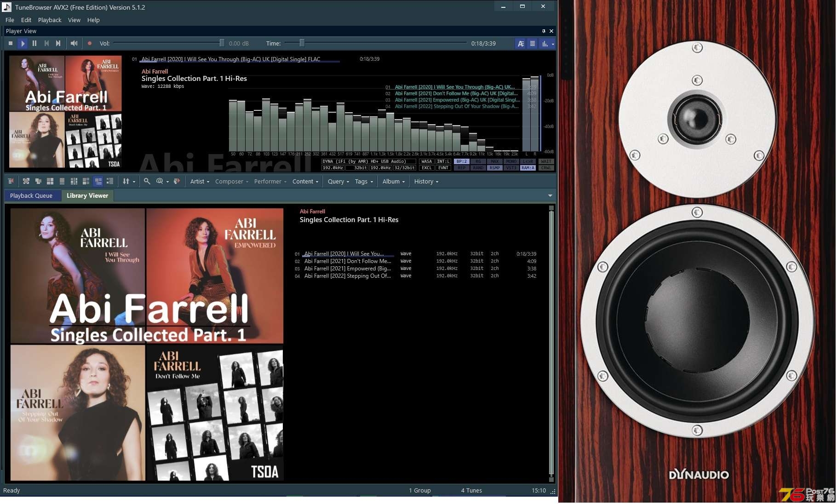Select the compact list view icon
837x504 pixels.
pyautogui.click(x=110, y=181)
